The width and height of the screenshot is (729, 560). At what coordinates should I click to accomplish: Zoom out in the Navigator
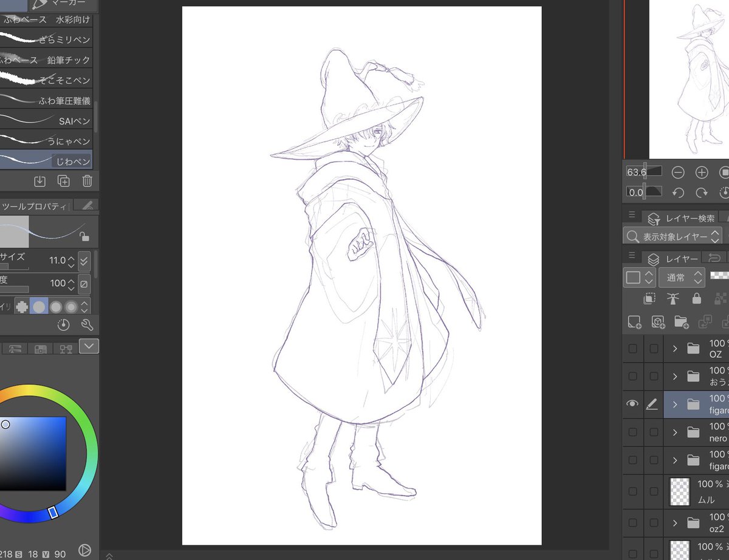pos(678,172)
